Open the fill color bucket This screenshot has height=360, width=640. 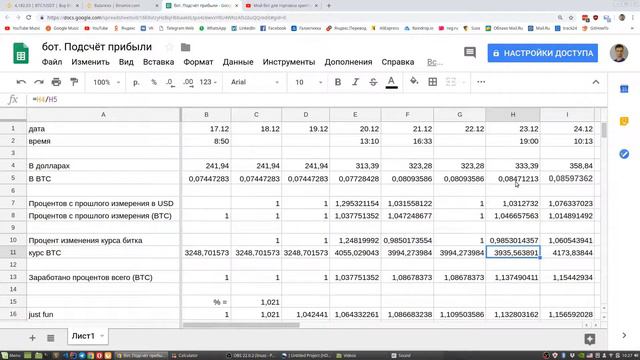[414, 81]
